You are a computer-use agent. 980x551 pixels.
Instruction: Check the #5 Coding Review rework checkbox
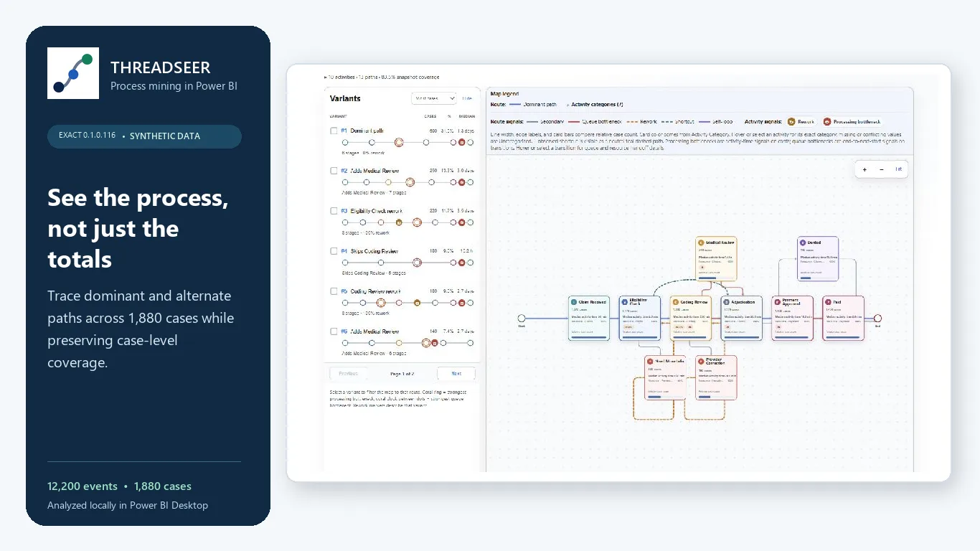pyautogui.click(x=334, y=291)
